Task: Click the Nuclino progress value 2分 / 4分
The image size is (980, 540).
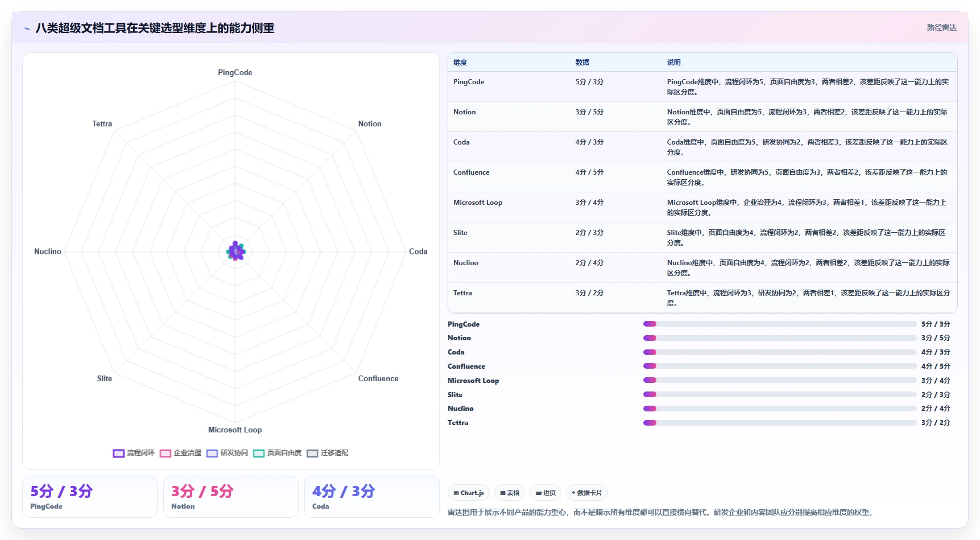Action: (936, 409)
